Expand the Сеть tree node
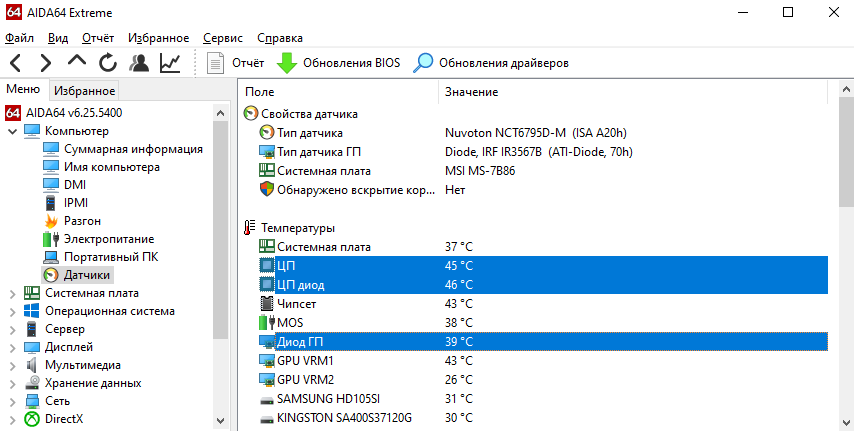The width and height of the screenshot is (854, 431). tap(13, 401)
